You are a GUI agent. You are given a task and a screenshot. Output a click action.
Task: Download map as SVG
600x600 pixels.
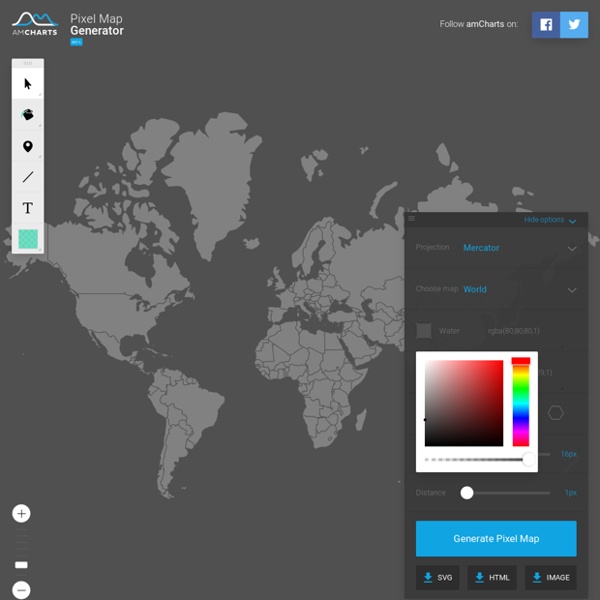437,577
